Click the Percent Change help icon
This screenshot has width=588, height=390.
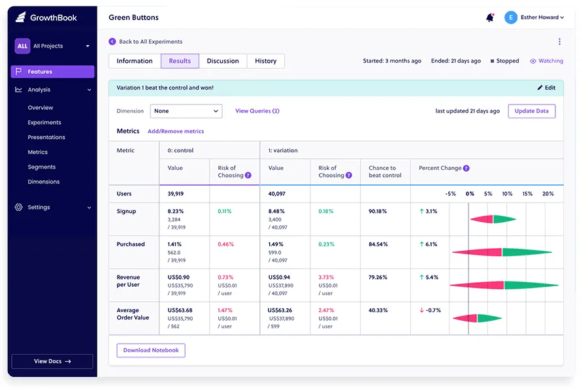coord(466,168)
